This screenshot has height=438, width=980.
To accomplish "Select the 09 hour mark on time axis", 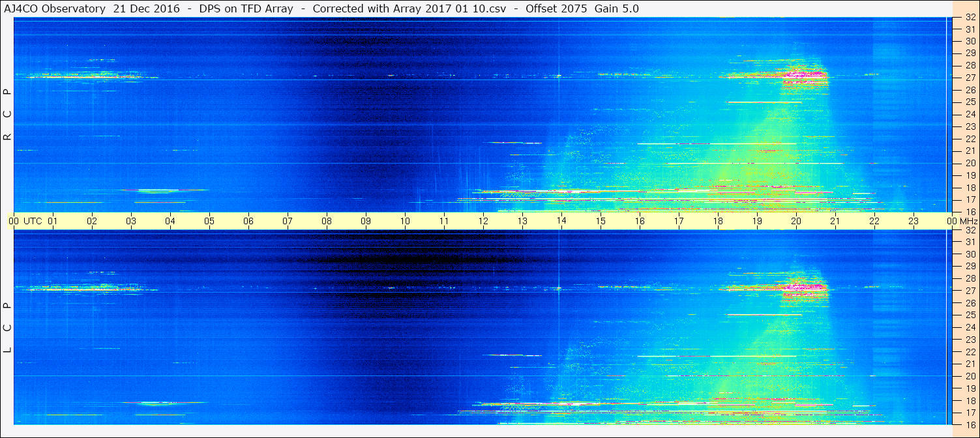I will coord(366,221).
